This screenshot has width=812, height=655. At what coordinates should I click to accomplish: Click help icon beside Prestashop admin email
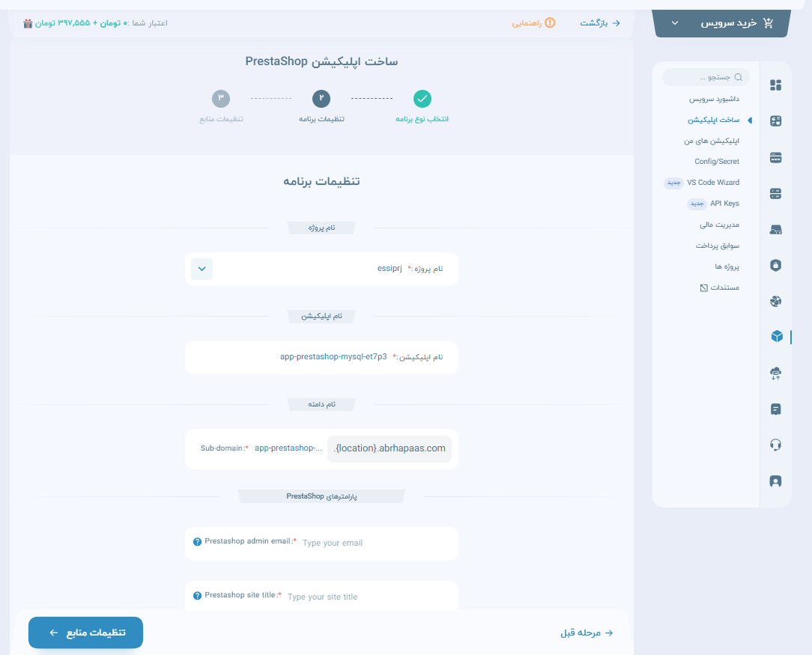click(198, 542)
